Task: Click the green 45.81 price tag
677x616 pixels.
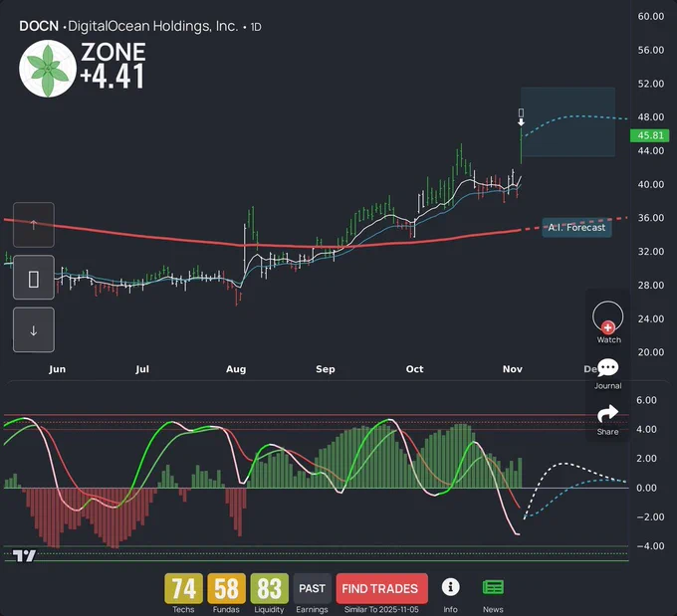Action: click(650, 135)
